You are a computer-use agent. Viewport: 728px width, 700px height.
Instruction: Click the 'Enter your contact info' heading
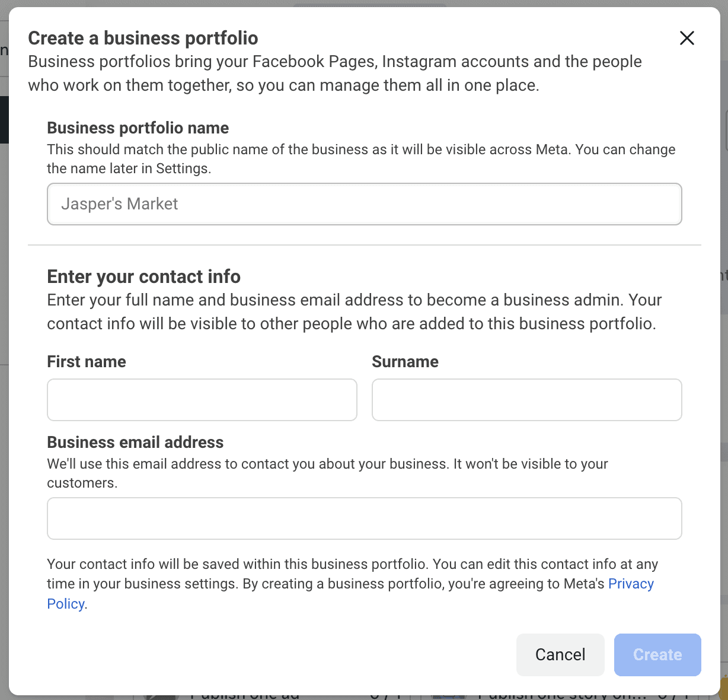[143, 276]
